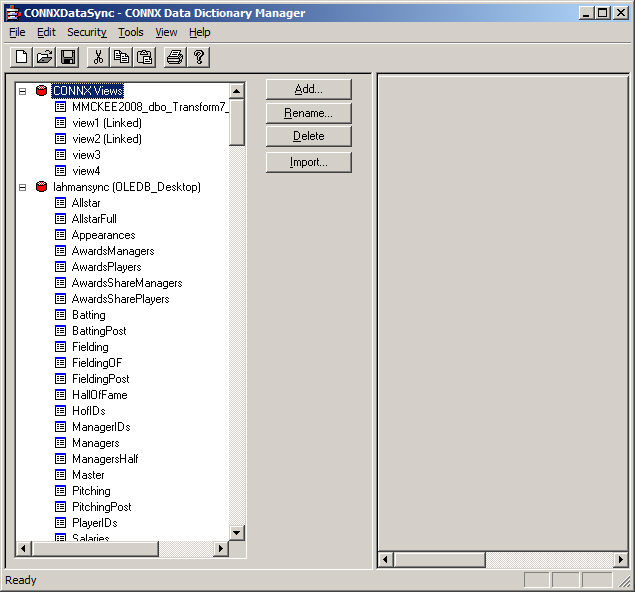This screenshot has height=592, width=635.
Task: Open the View menu
Action: click(x=166, y=32)
